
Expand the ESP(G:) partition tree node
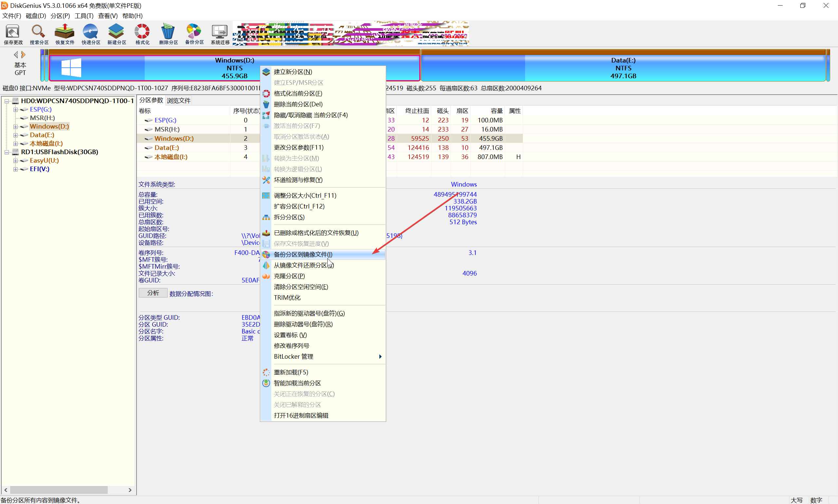15,109
